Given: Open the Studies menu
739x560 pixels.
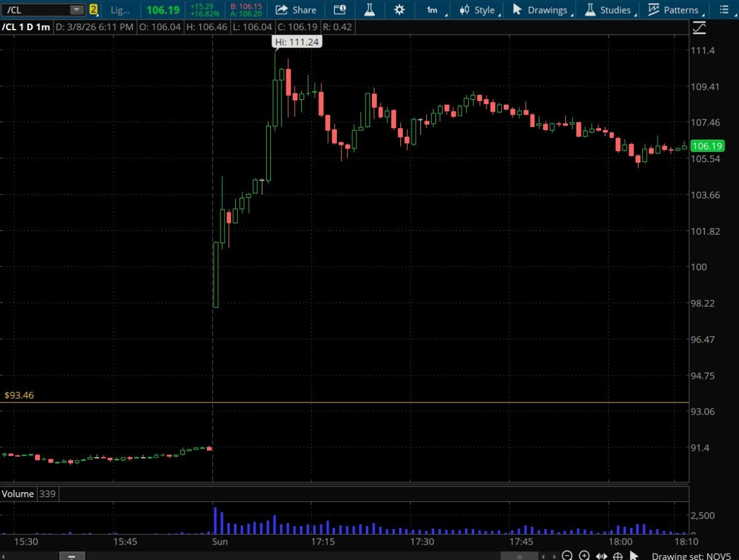Looking at the screenshot, I should [x=608, y=10].
